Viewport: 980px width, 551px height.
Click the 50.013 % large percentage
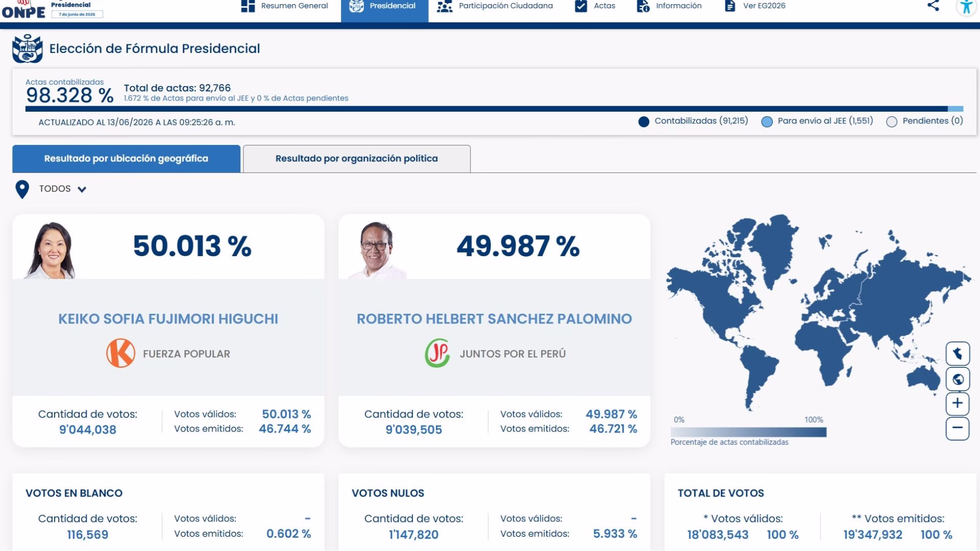click(192, 246)
